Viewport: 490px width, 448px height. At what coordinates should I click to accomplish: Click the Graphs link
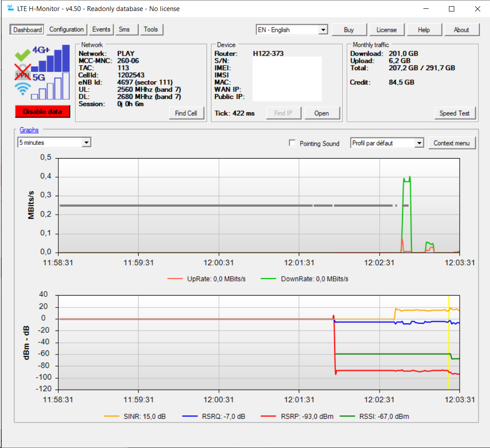click(29, 130)
